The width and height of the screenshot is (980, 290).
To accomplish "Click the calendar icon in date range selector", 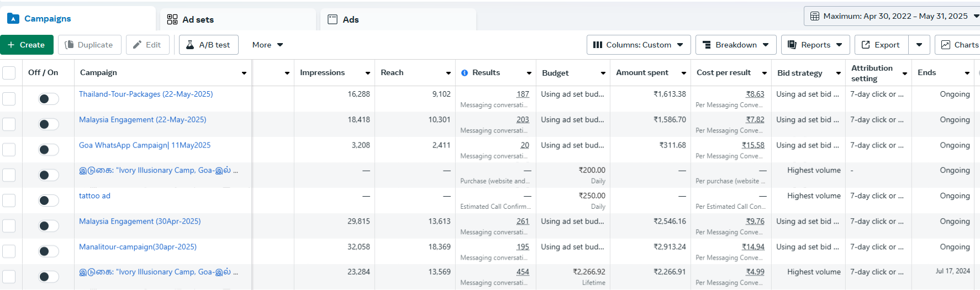I will point(815,16).
